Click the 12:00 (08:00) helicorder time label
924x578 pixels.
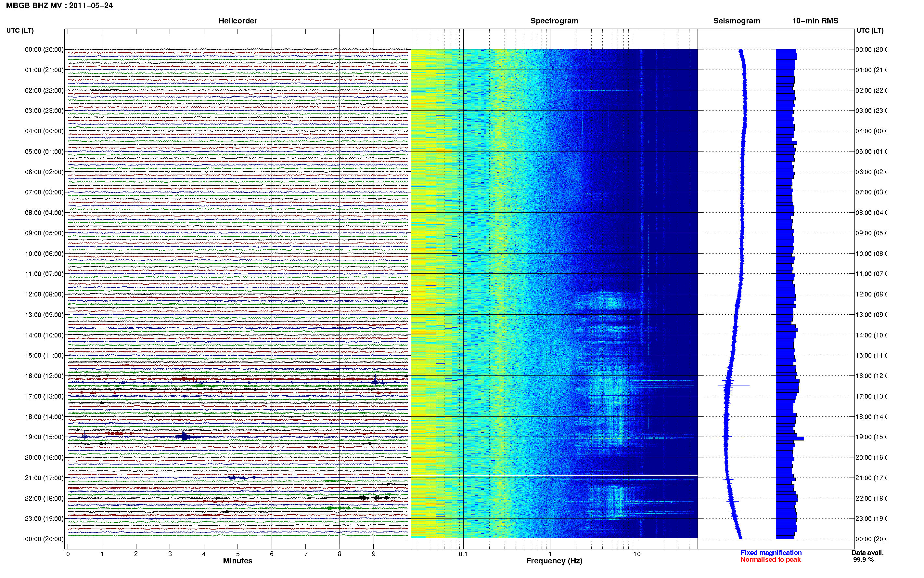tap(44, 294)
